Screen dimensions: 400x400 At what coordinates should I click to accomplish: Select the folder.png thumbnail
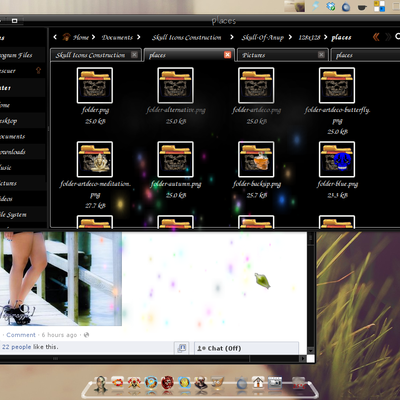(x=95, y=85)
